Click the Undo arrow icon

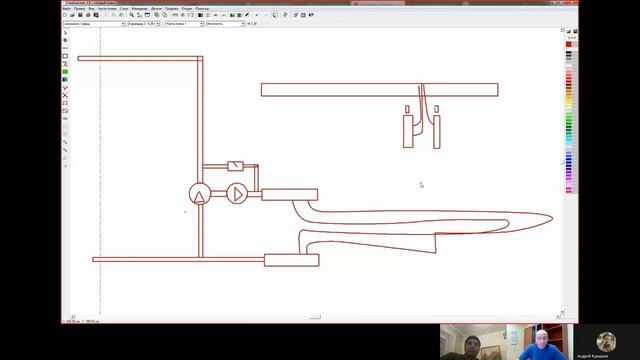coord(257,15)
